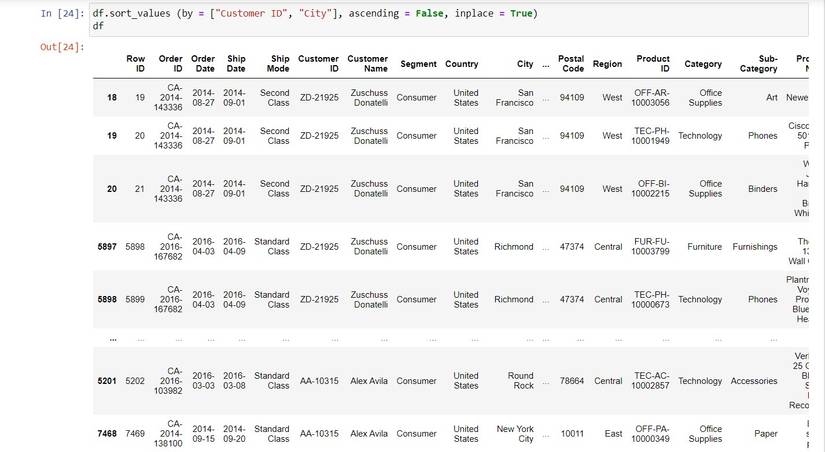The image size is (825, 452).
Task: Click the City column header
Action: tap(525, 64)
